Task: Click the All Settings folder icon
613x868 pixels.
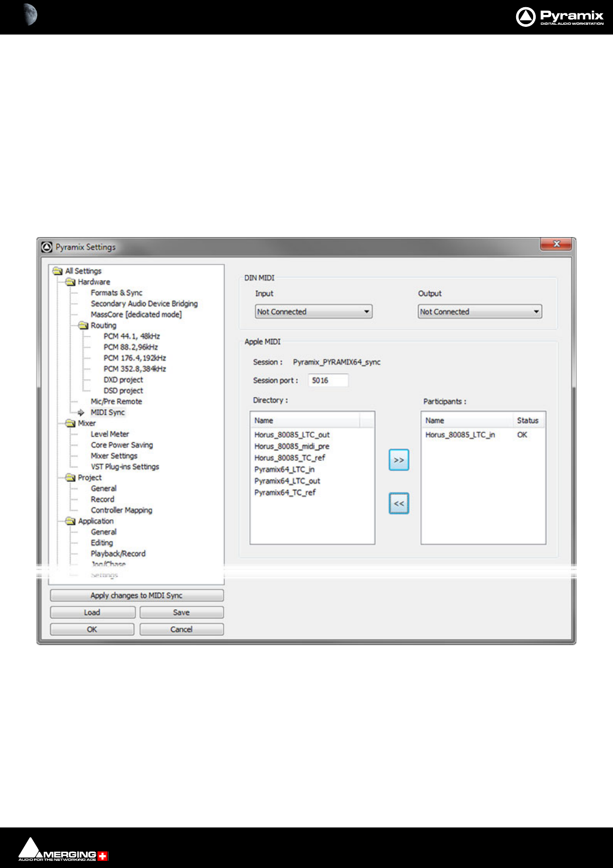Action: [58, 271]
